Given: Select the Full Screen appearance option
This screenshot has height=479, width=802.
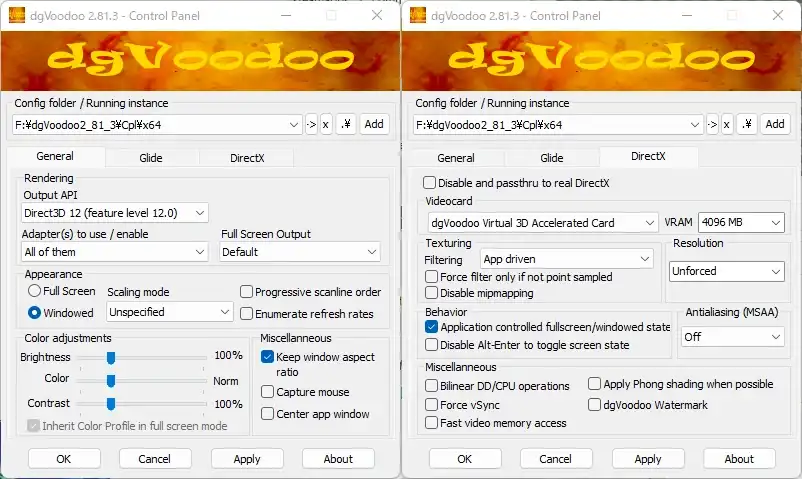Looking at the screenshot, I should (34, 291).
